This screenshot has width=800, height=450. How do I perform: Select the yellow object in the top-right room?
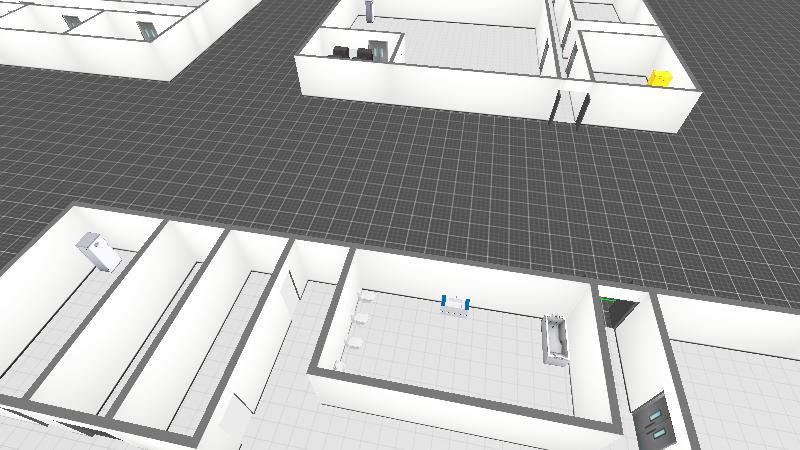point(660,77)
